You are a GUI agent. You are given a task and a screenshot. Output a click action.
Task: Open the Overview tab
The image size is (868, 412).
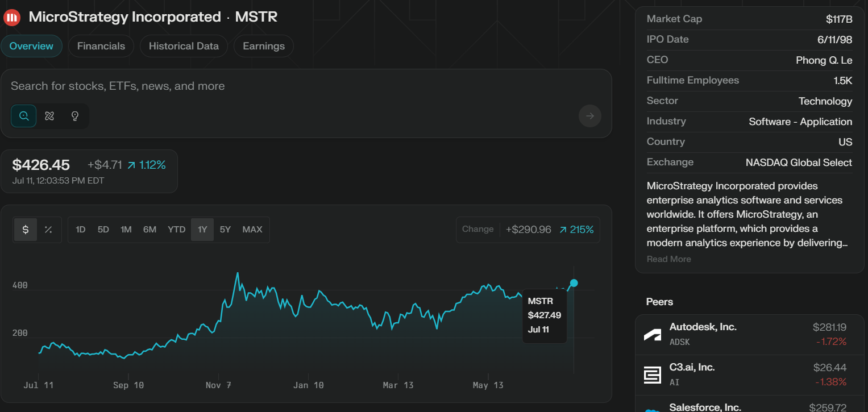tap(31, 46)
